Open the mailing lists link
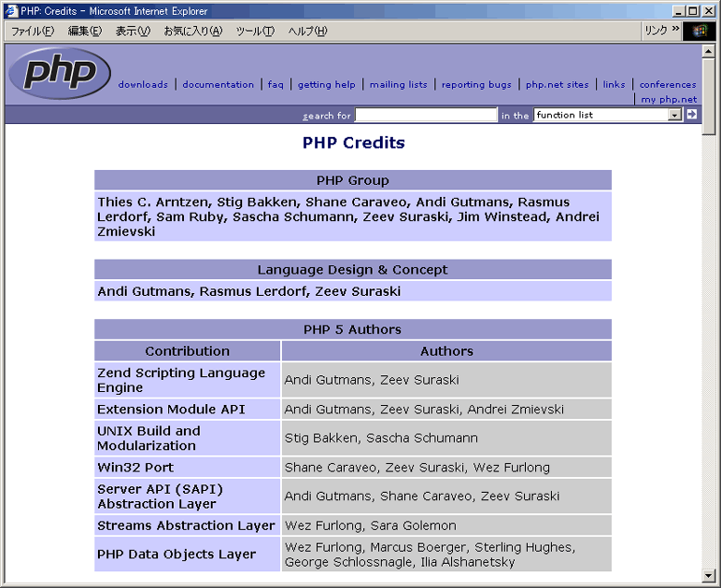721x588 pixels. [398, 84]
